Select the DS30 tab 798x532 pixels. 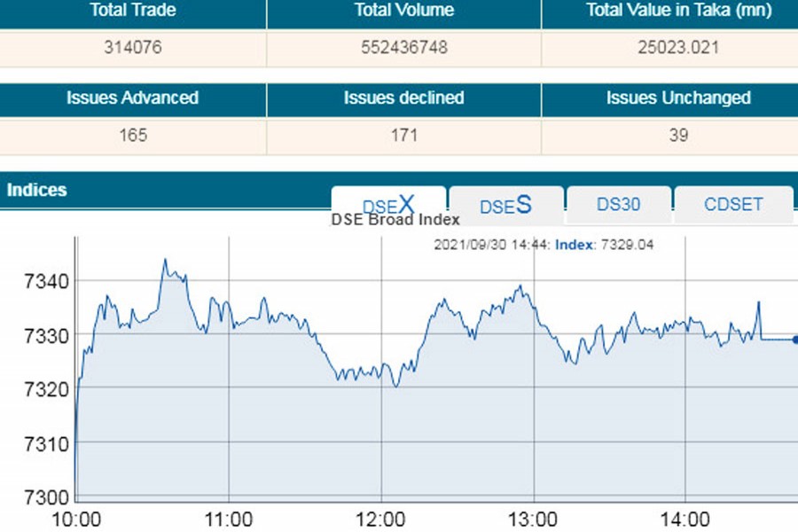618,204
